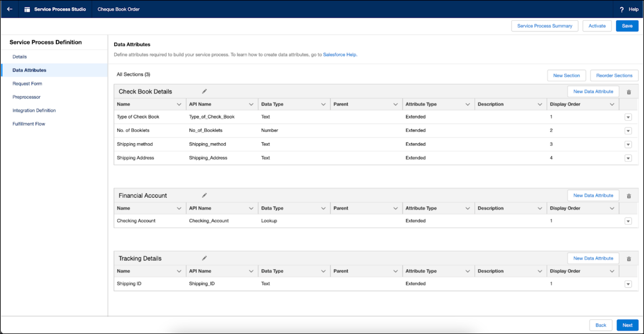Delete the Check Book Details section
This screenshot has height=334, width=644.
tap(629, 92)
